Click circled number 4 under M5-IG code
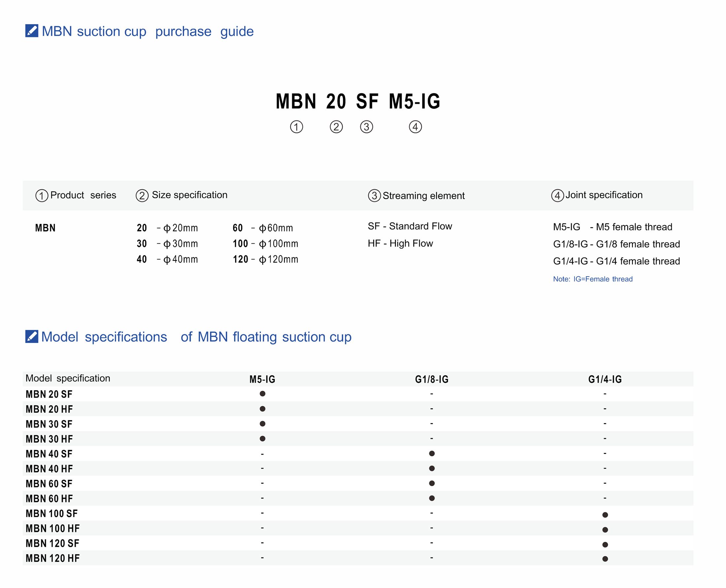The image size is (726, 588). coord(415,127)
